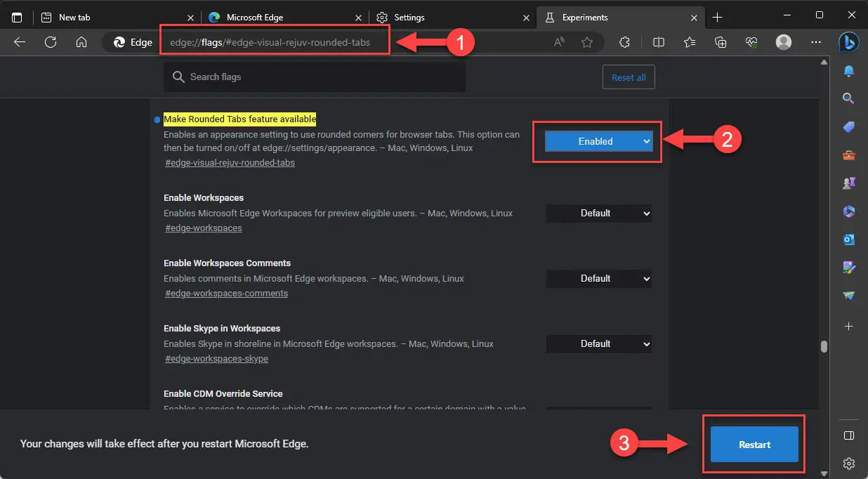Toggle the sidebar visibility icon

(849, 435)
